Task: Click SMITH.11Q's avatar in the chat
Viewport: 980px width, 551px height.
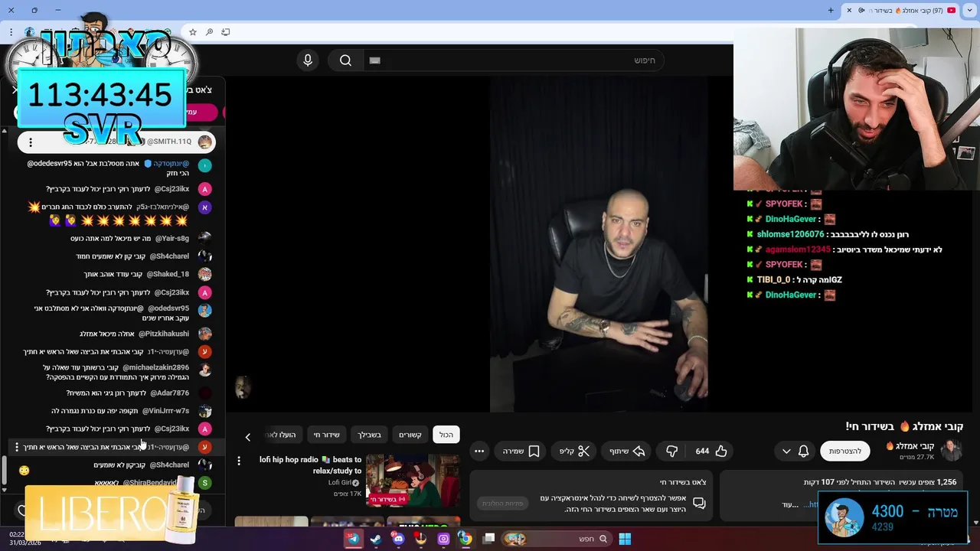Action: click(x=204, y=142)
